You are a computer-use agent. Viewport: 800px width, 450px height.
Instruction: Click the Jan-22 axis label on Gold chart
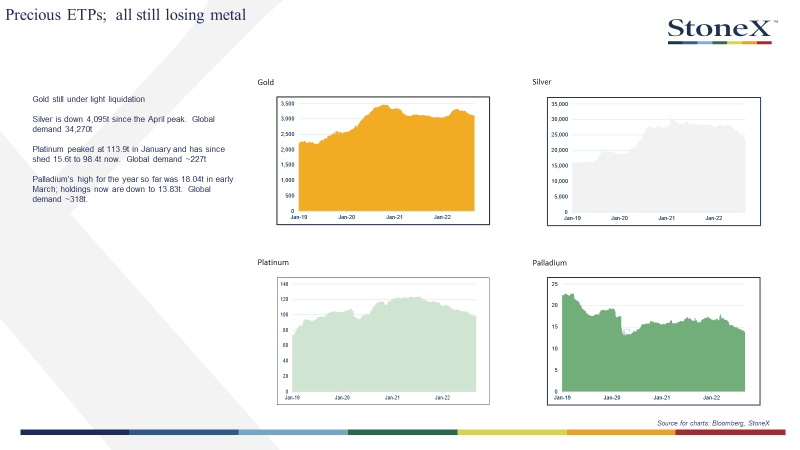(x=442, y=217)
